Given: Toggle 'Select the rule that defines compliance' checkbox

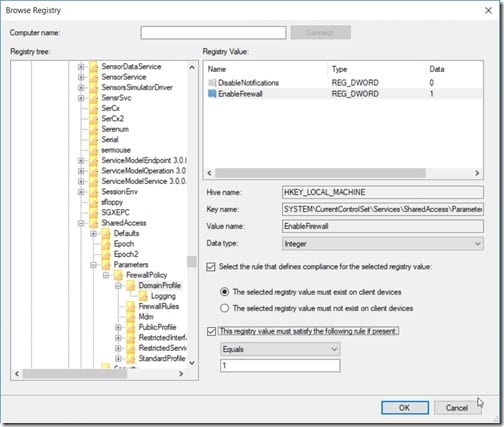Looking at the screenshot, I should [x=211, y=267].
